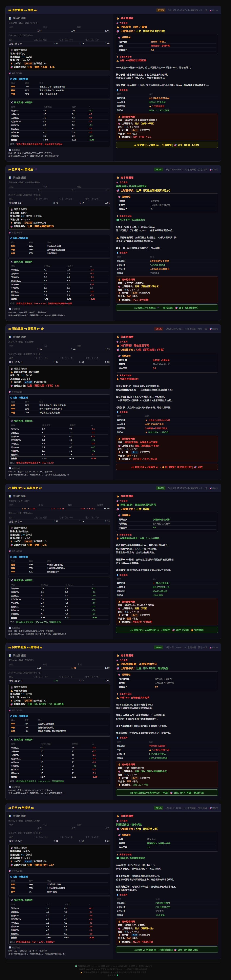Click the JO 约旦 vs 阿根廷 AR match title
The height and width of the screenshot is (980, 231).
(21, 808)
